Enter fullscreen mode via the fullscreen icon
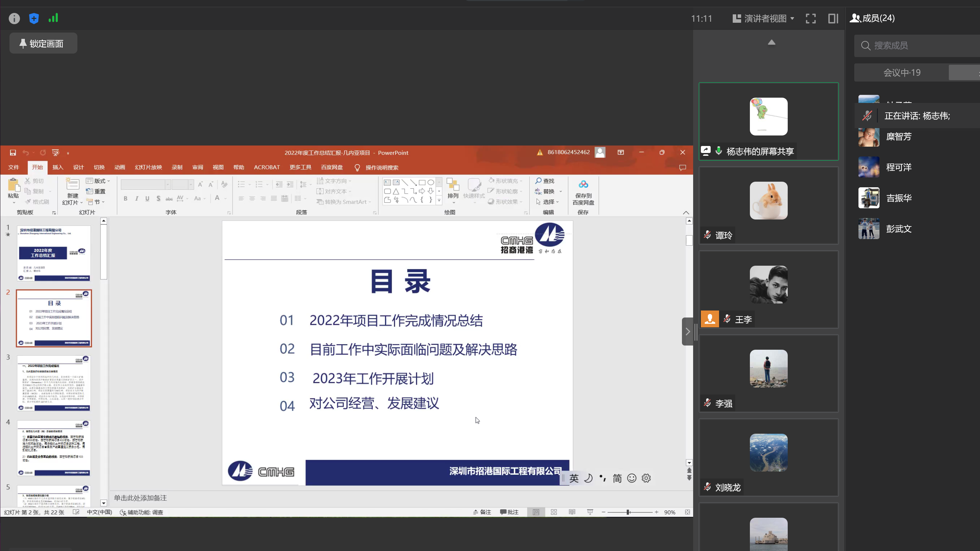The height and width of the screenshot is (551, 980). pos(811,18)
